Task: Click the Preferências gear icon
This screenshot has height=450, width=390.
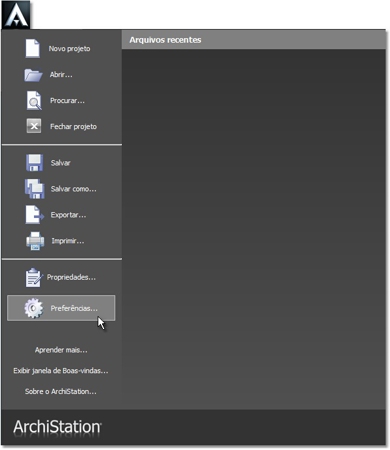Action: point(33,308)
